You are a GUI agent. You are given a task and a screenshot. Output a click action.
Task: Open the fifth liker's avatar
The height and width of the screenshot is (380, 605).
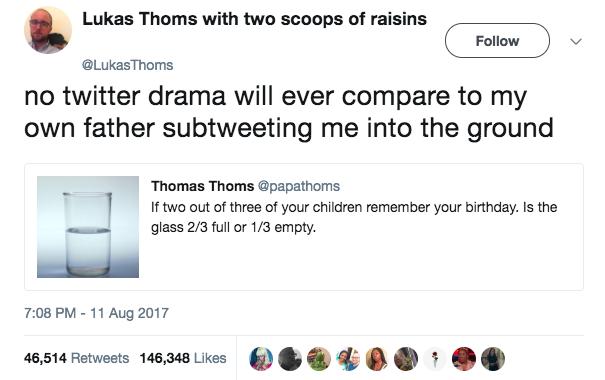pos(377,359)
